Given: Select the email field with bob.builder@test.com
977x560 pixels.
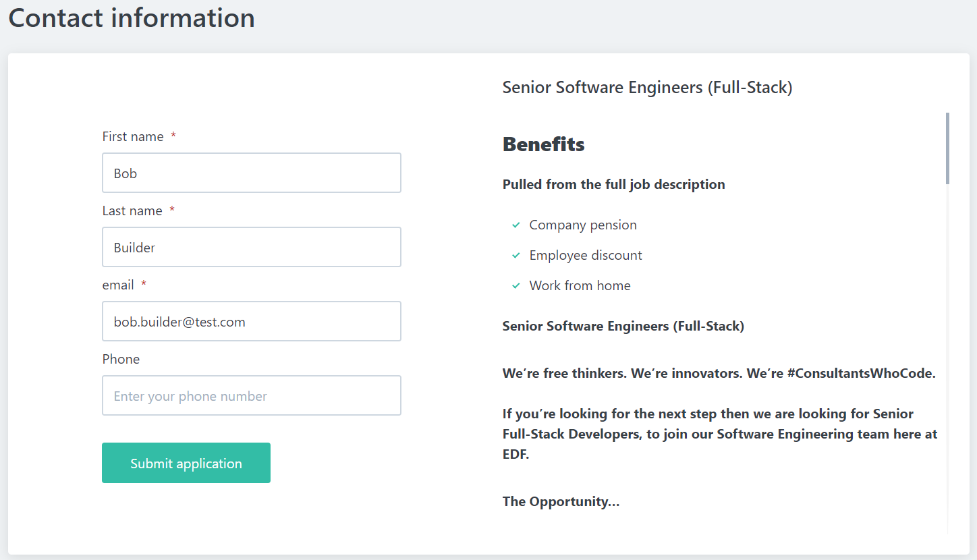Looking at the screenshot, I should 251,321.
